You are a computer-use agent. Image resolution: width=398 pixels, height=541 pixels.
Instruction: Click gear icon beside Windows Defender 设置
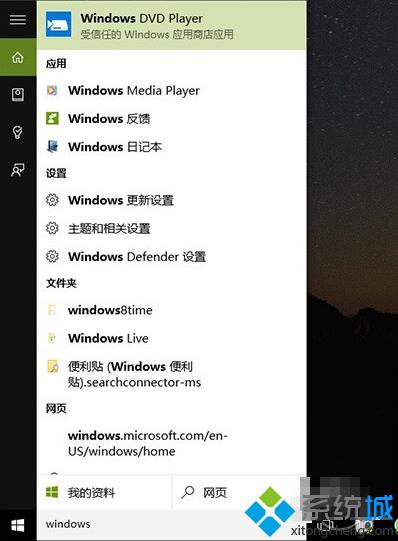coord(52,256)
